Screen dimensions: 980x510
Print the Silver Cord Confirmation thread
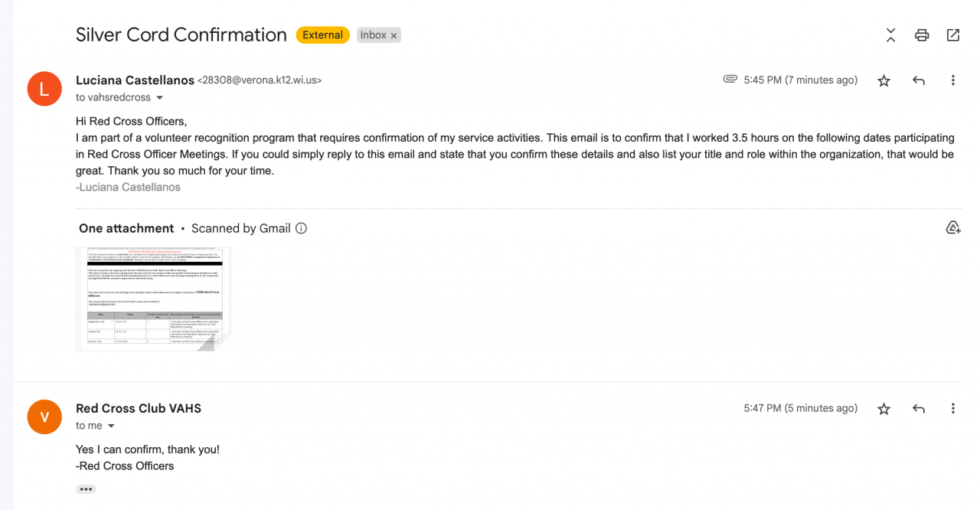pos(922,35)
